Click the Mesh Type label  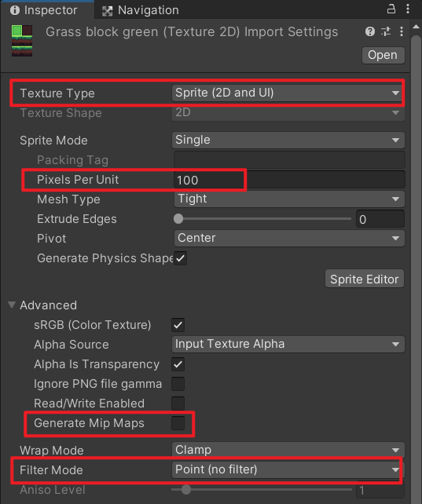click(x=68, y=199)
